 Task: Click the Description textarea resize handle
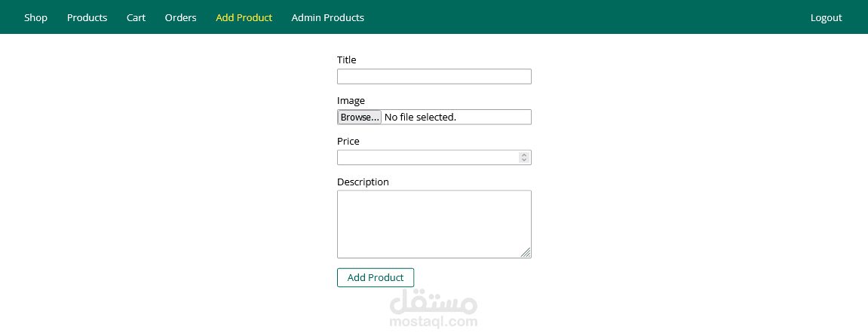tap(526, 252)
